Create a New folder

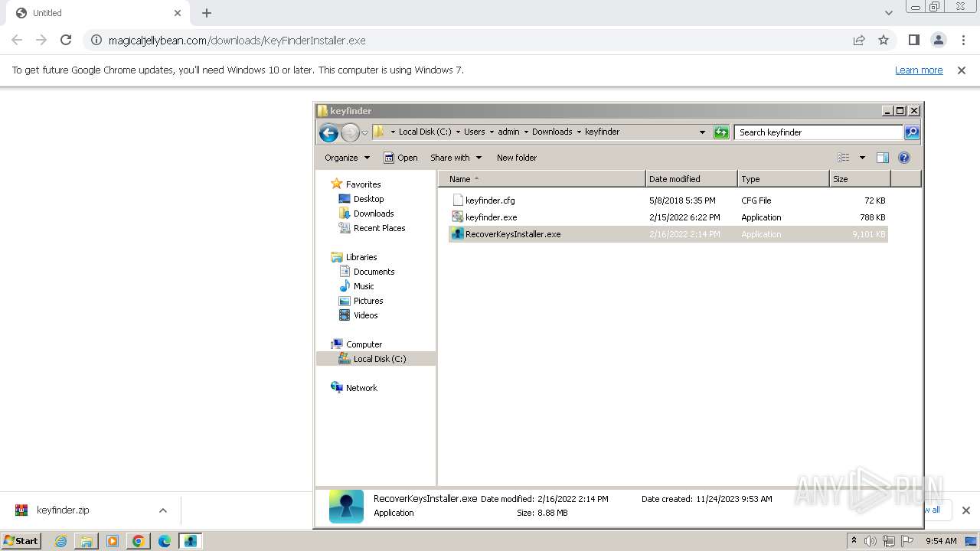tap(517, 158)
